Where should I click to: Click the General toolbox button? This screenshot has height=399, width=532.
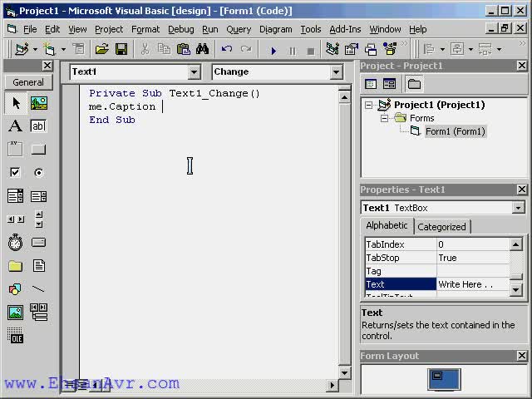click(28, 82)
